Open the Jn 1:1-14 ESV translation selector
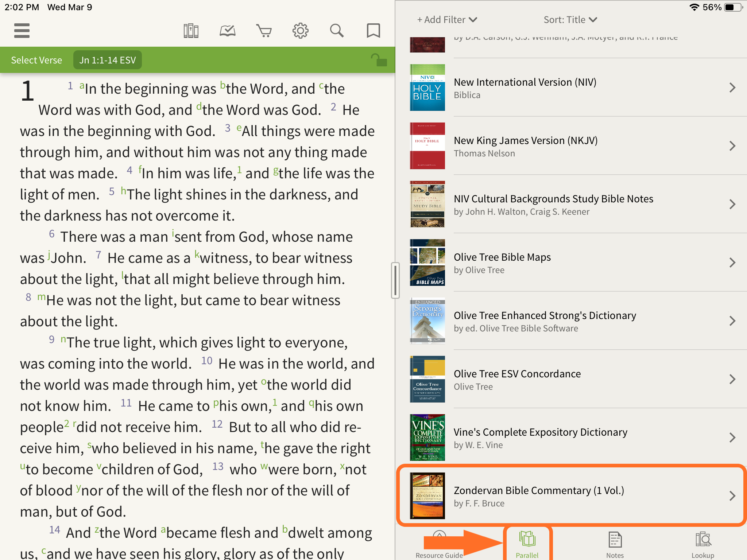The width and height of the screenshot is (747, 560). coord(108,60)
